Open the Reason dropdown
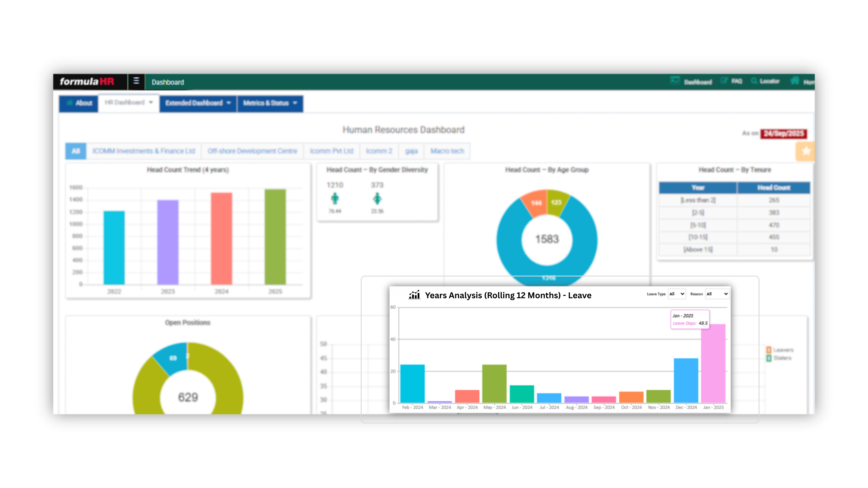Image resolution: width=868 pixels, height=488 pixels. pos(717,294)
